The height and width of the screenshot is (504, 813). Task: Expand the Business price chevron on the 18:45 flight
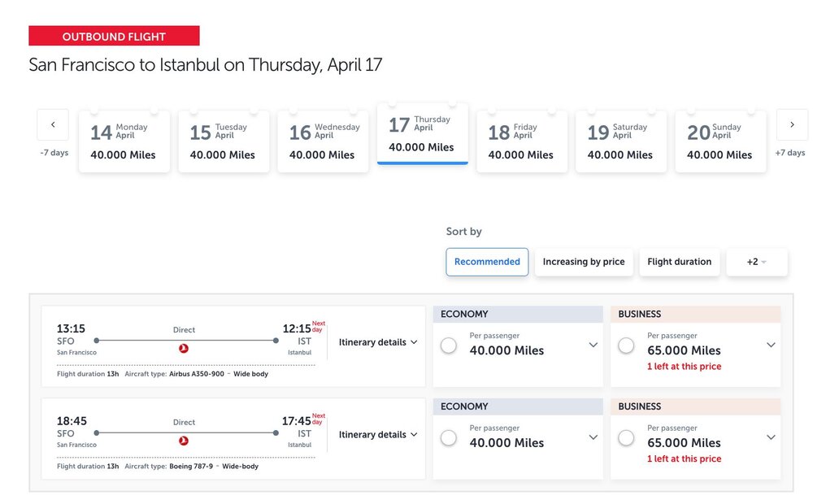click(x=771, y=437)
